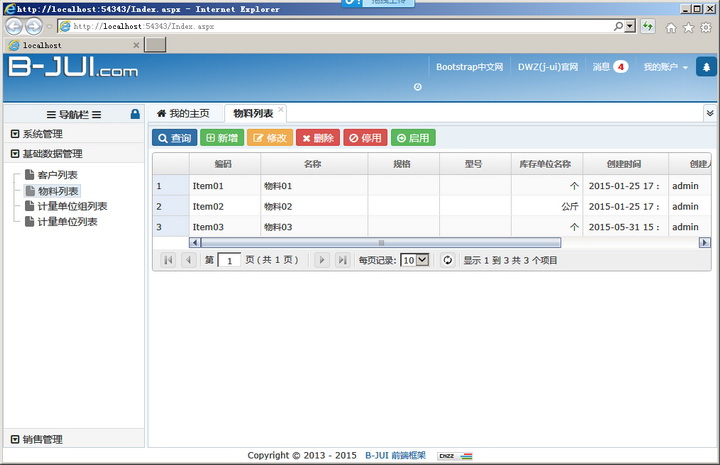Screen dimensions: 720x465
Task: Close the localhost browser tab
Action: 136,45
